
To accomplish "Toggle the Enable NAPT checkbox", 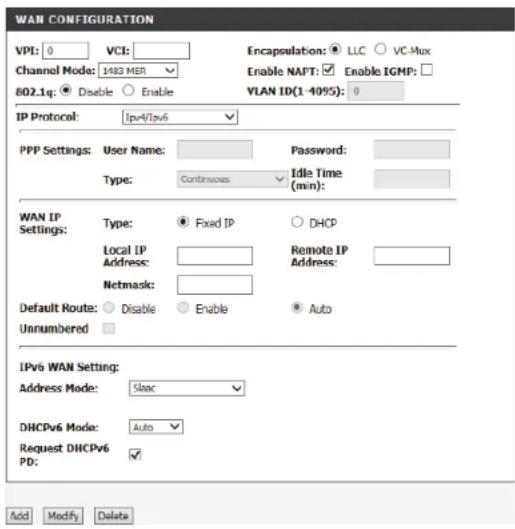I will pyautogui.click(x=328, y=70).
